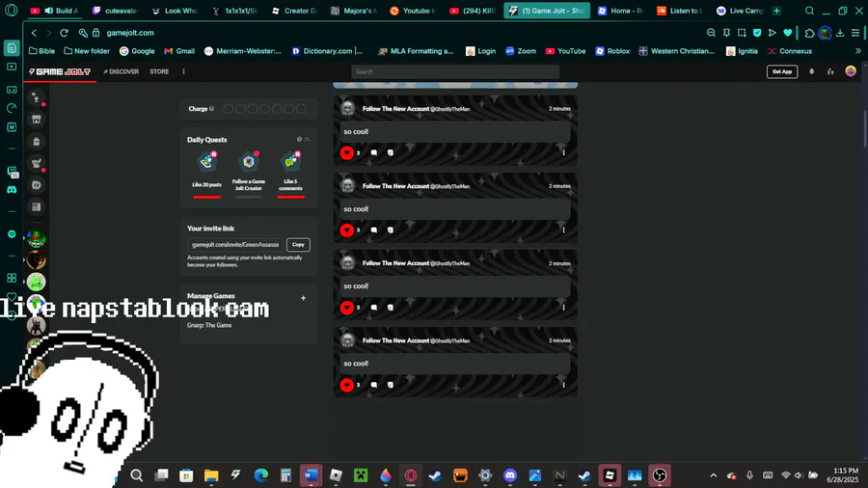This screenshot has height=488, width=868.
Task: Reload the gamejolt.com page
Action: click(x=64, y=33)
